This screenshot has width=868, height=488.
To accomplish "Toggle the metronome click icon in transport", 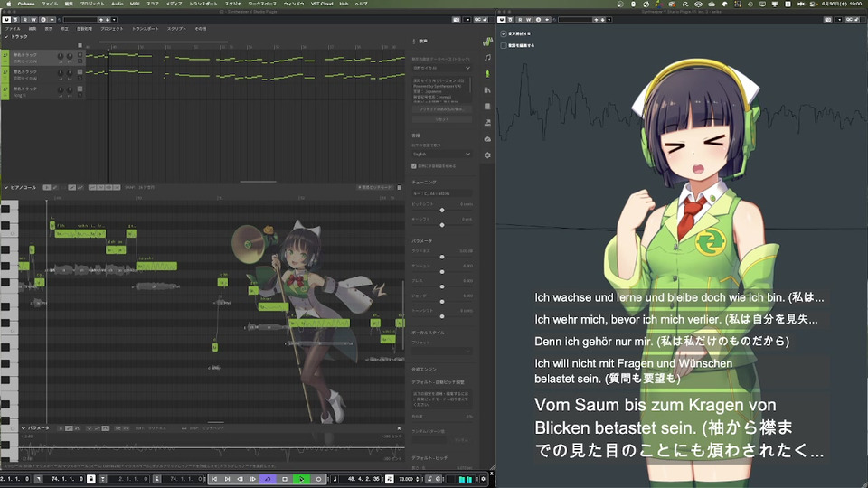I will tap(429, 479).
